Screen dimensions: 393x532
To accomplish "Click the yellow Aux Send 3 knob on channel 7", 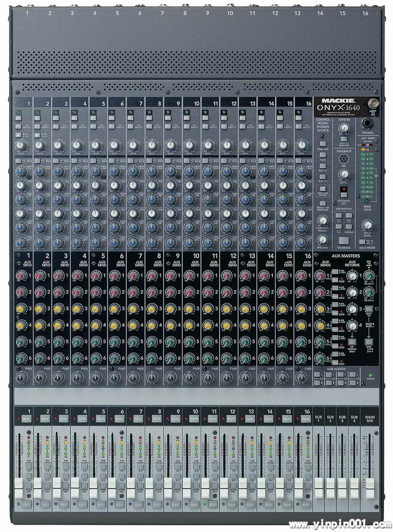I will point(133,309).
